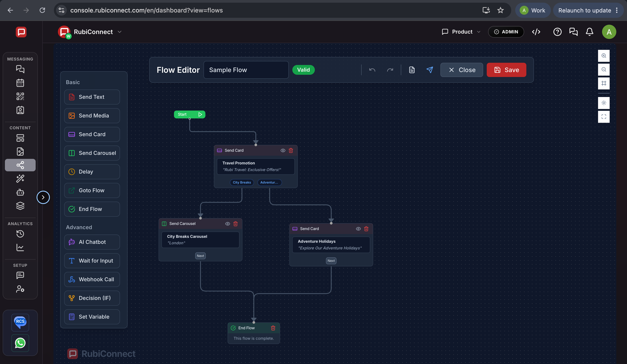627x364 pixels.
Task: Click the developer code icon in header
Action: (x=536, y=32)
